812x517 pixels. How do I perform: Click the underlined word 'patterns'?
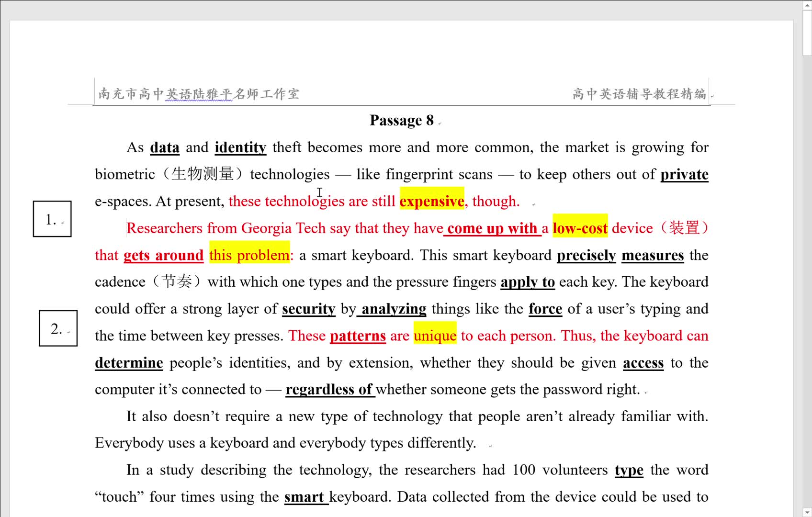358,336
